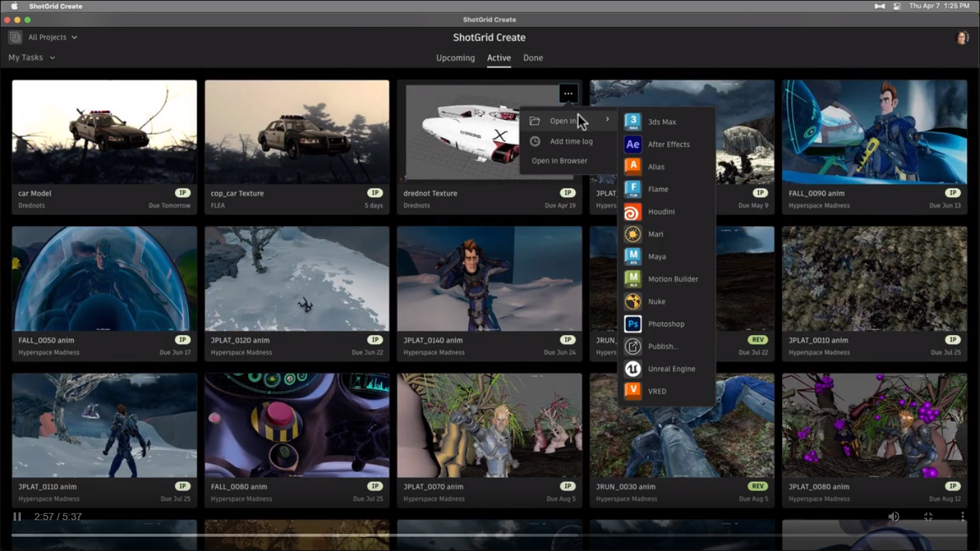This screenshot has height=551, width=980.
Task: Select the Active tab
Action: click(x=499, y=58)
